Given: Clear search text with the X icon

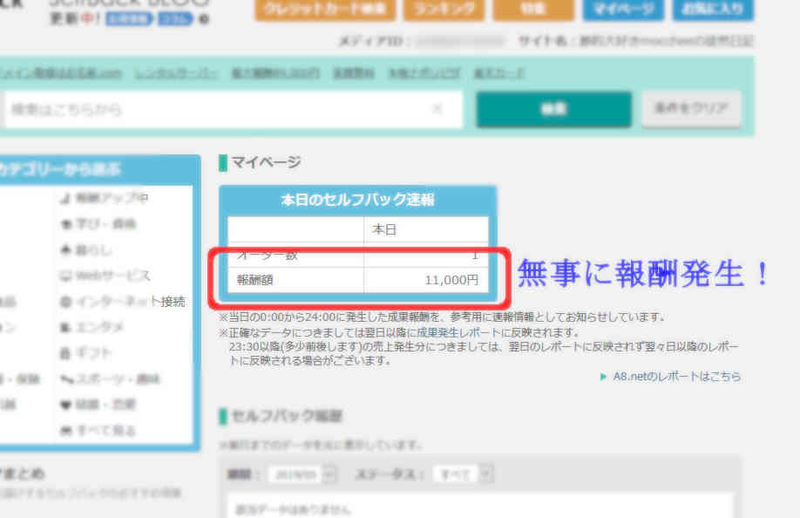Looking at the screenshot, I should [437, 109].
